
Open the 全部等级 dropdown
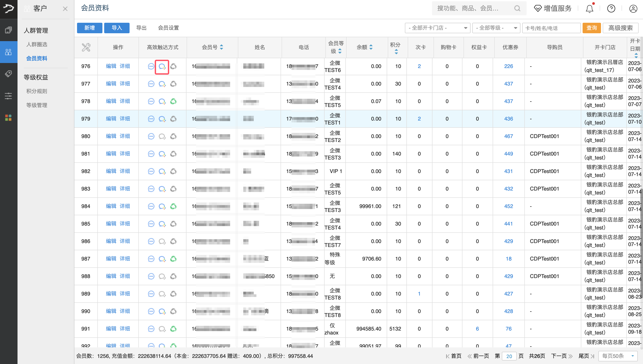pyautogui.click(x=496, y=28)
